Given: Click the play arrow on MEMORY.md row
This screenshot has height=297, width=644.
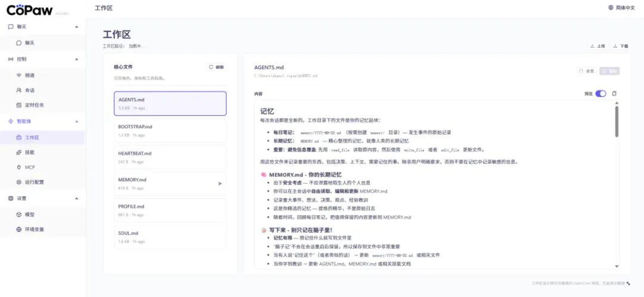Looking at the screenshot, I should [220, 184].
